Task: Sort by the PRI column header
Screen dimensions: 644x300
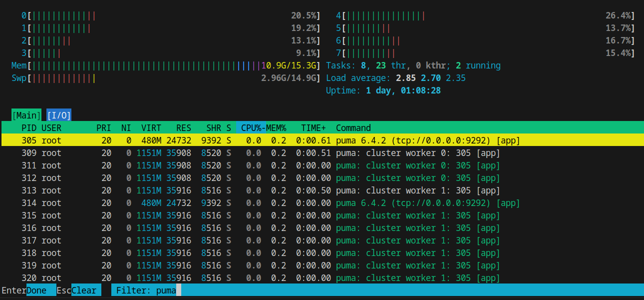Action: click(104, 128)
